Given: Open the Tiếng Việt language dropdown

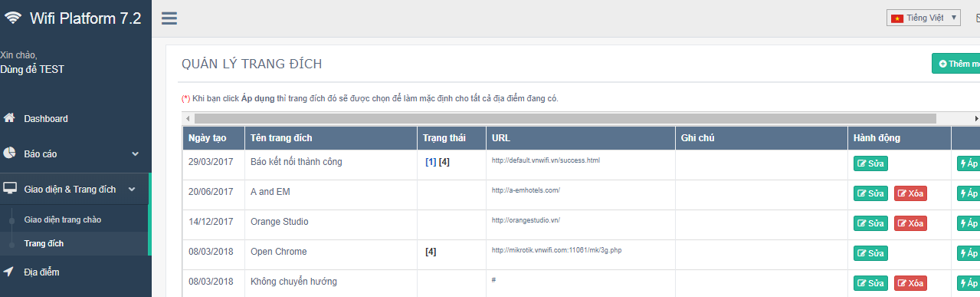Looking at the screenshot, I should coord(923,18).
